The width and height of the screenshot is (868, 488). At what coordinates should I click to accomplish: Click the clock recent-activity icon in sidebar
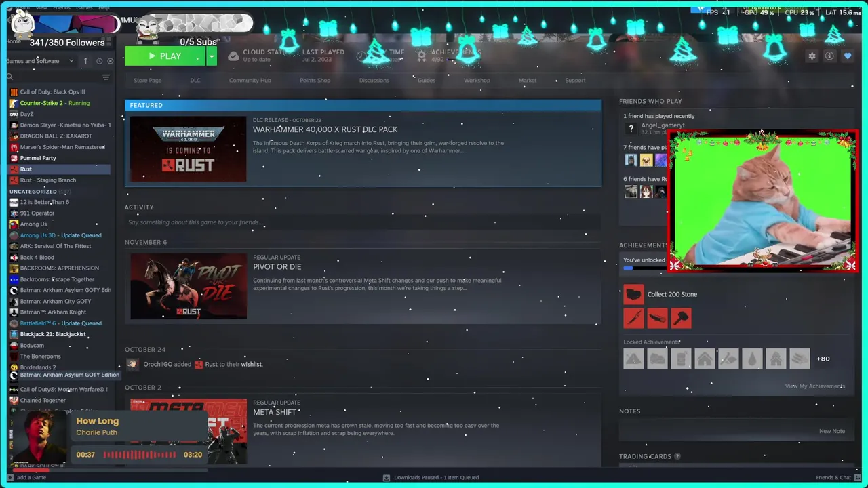tap(99, 61)
